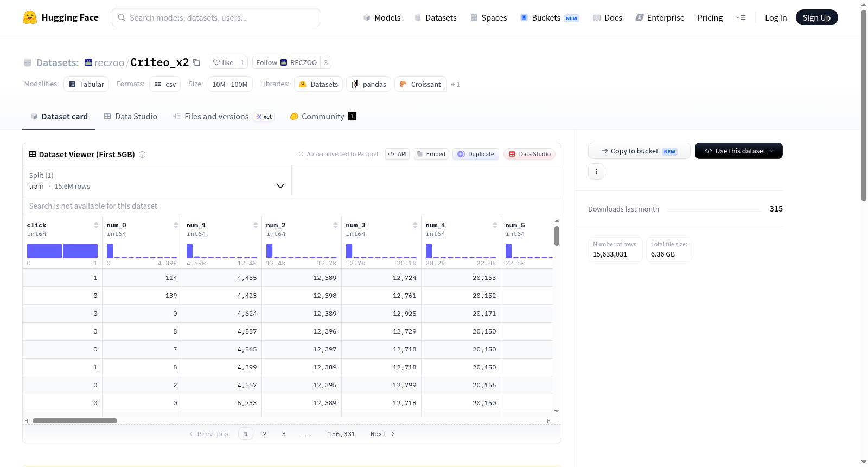Go to Next page of rows
The width and height of the screenshot is (868, 467).
tap(382, 434)
